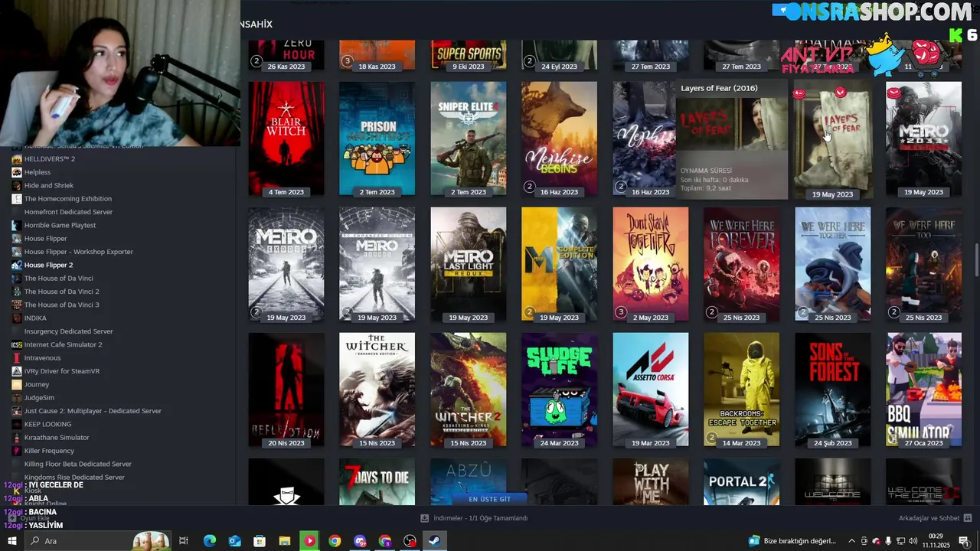The height and width of the screenshot is (551, 980).
Task: Open the Prison Architect game cover
Action: pyautogui.click(x=377, y=139)
